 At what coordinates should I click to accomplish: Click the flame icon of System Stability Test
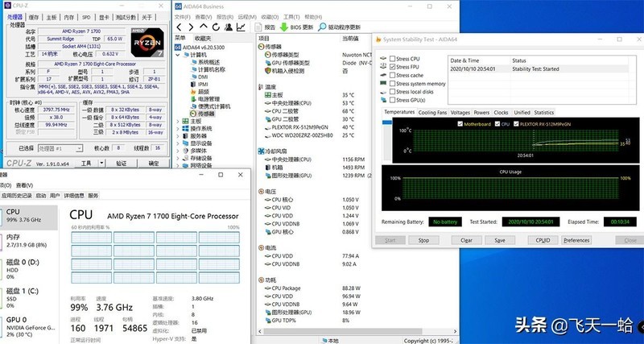378,39
